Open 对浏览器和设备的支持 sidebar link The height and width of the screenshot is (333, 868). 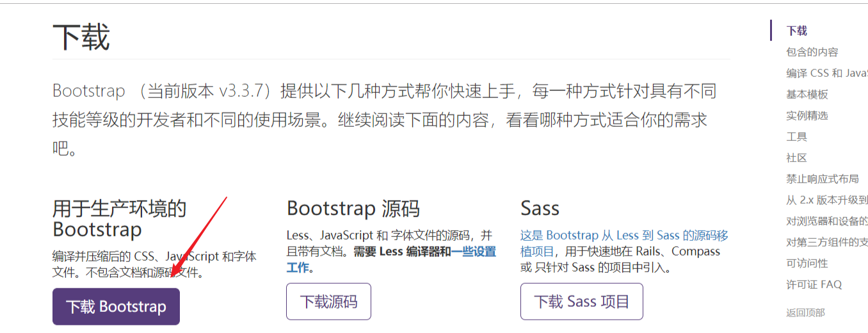(x=826, y=221)
